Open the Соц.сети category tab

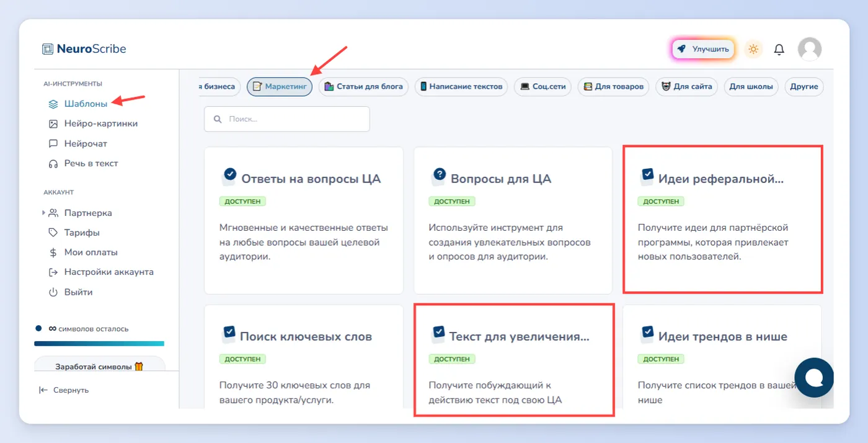(x=543, y=86)
